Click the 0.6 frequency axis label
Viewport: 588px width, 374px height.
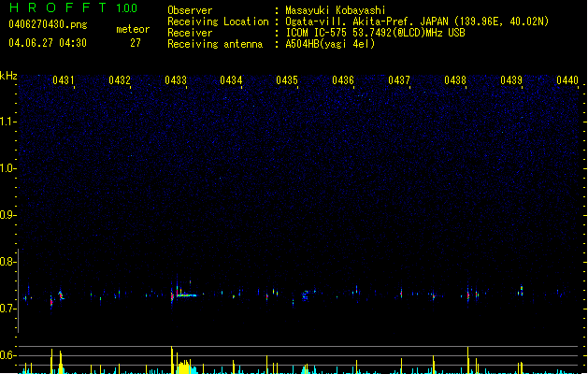tap(7, 355)
